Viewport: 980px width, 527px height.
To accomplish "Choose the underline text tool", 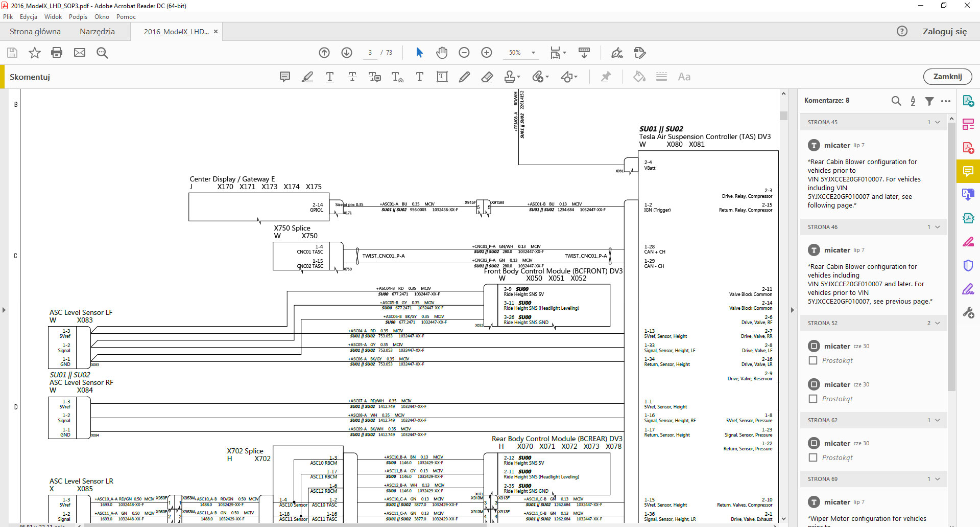I will [x=330, y=77].
